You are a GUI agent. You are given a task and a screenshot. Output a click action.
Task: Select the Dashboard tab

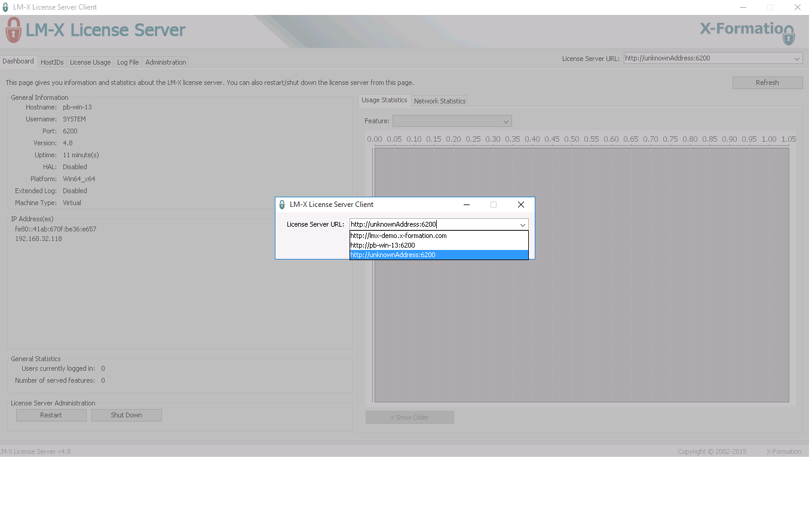point(18,61)
